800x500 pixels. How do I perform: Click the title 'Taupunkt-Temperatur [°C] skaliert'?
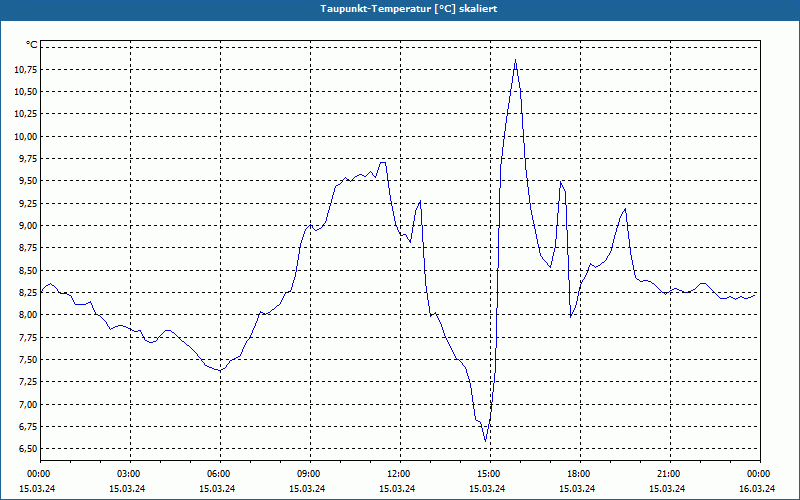click(409, 9)
